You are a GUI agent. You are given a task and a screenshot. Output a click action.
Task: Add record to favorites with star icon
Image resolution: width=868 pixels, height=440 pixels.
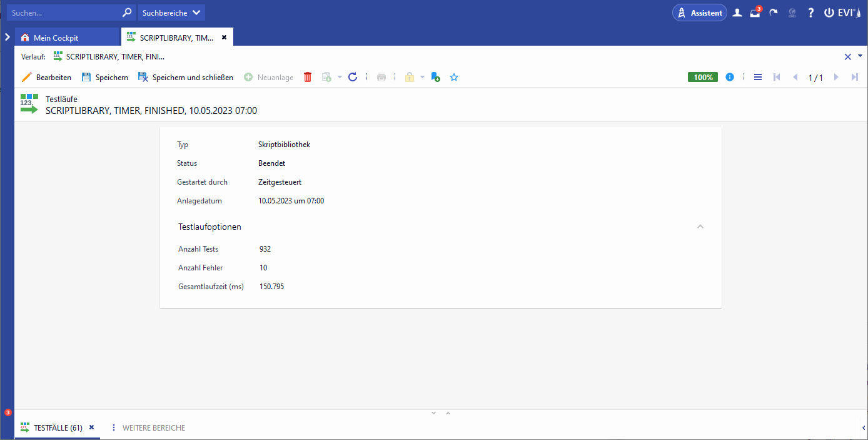[455, 77]
